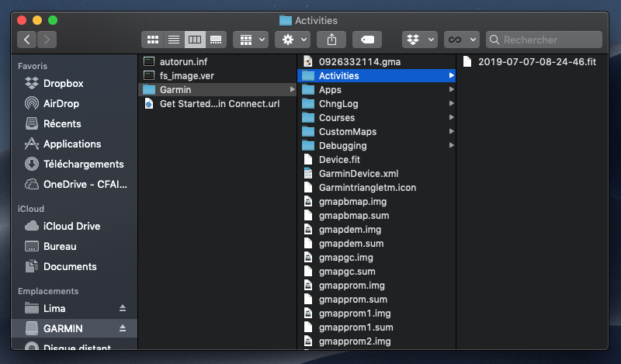Select the gmapdem.img file
Viewport: 621px width, 364px height.
tap(376, 229)
